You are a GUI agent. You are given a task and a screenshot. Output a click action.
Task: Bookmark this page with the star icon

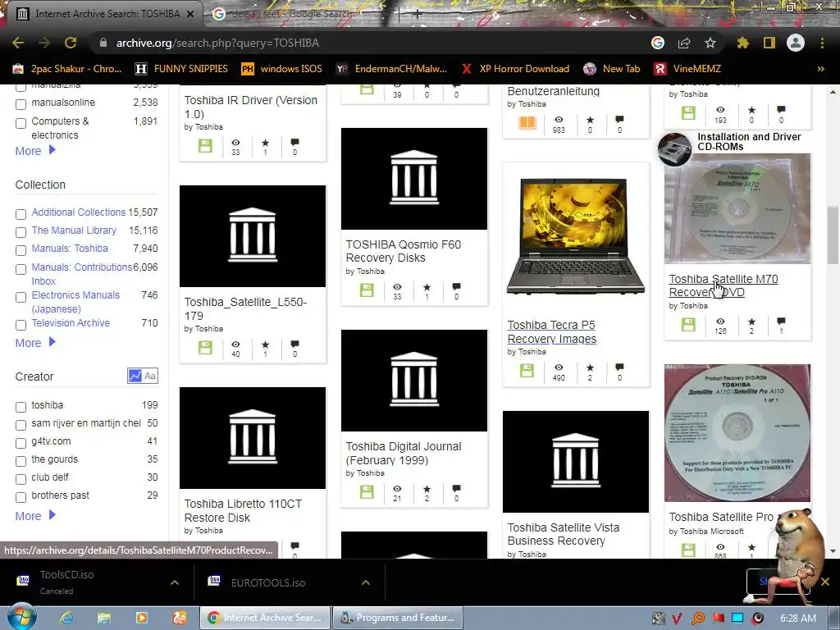pyautogui.click(x=710, y=43)
